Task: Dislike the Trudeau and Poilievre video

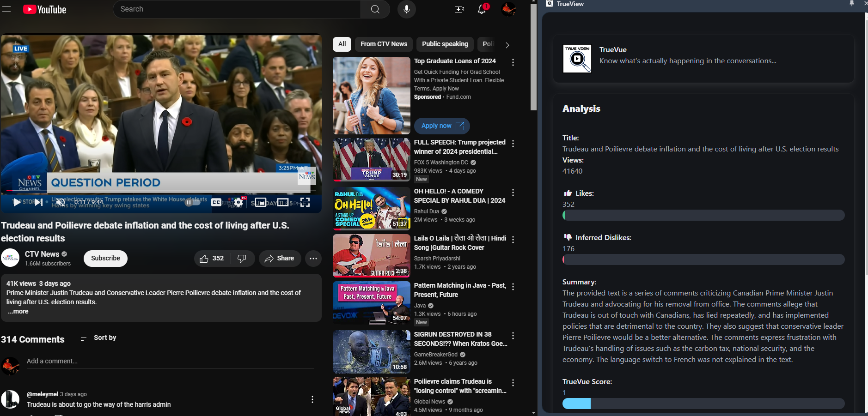Action: pos(242,259)
